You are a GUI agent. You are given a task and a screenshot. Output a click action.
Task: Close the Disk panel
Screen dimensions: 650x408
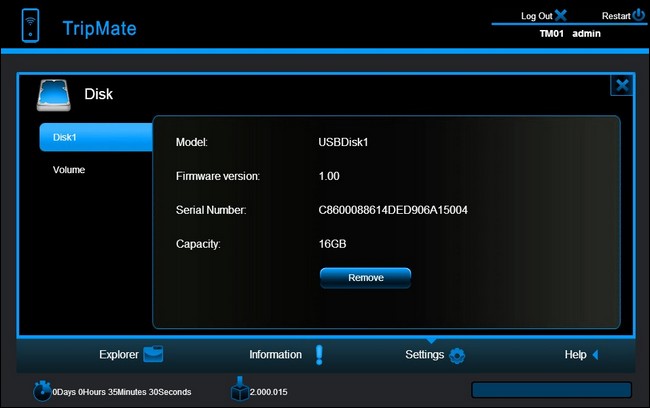(x=622, y=85)
